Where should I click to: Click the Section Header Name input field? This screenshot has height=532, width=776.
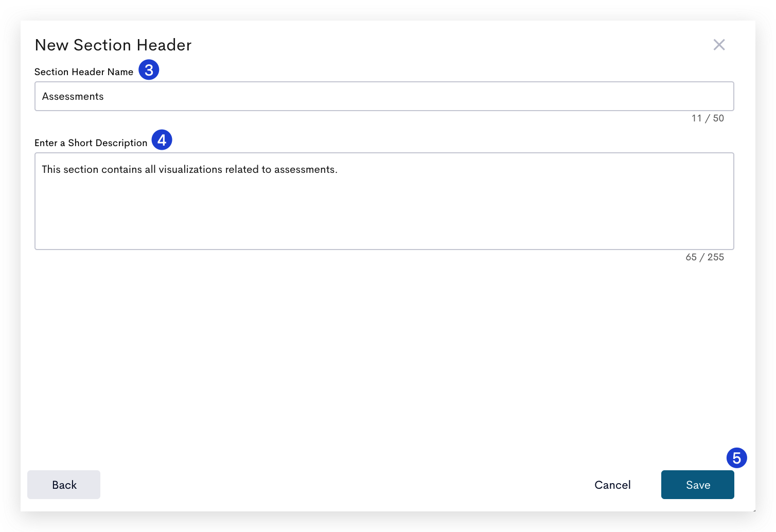pyautogui.click(x=384, y=96)
